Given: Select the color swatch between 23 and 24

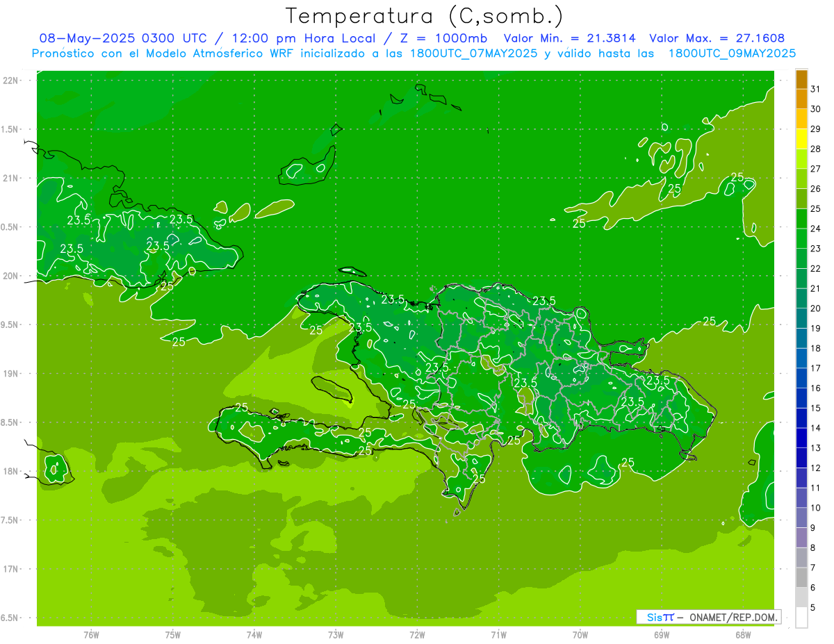Looking at the screenshot, I should pyautogui.click(x=801, y=239).
